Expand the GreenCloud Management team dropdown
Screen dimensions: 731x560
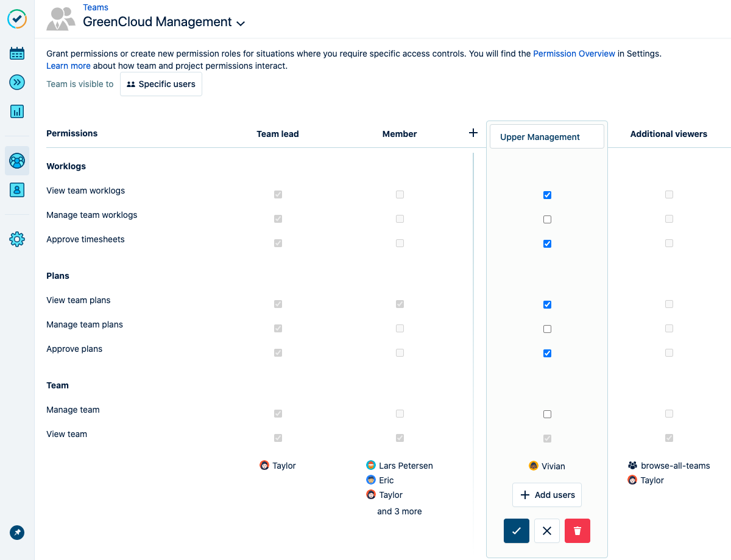[x=241, y=23]
